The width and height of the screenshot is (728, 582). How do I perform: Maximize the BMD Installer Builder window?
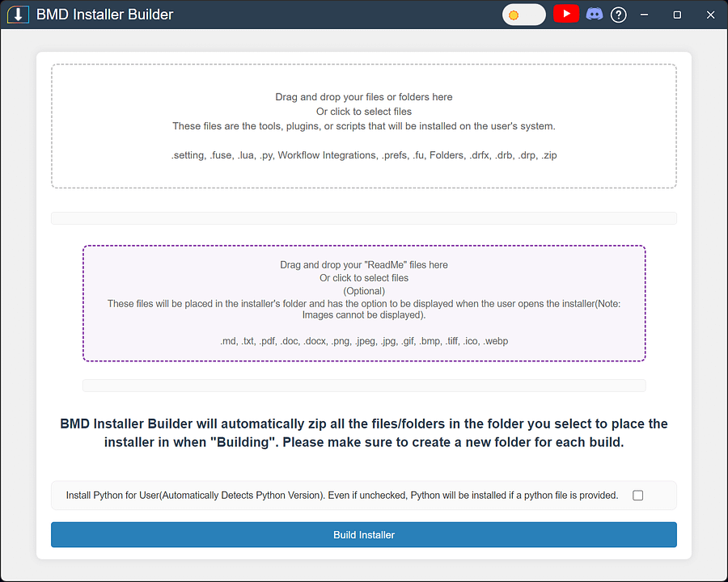677,15
